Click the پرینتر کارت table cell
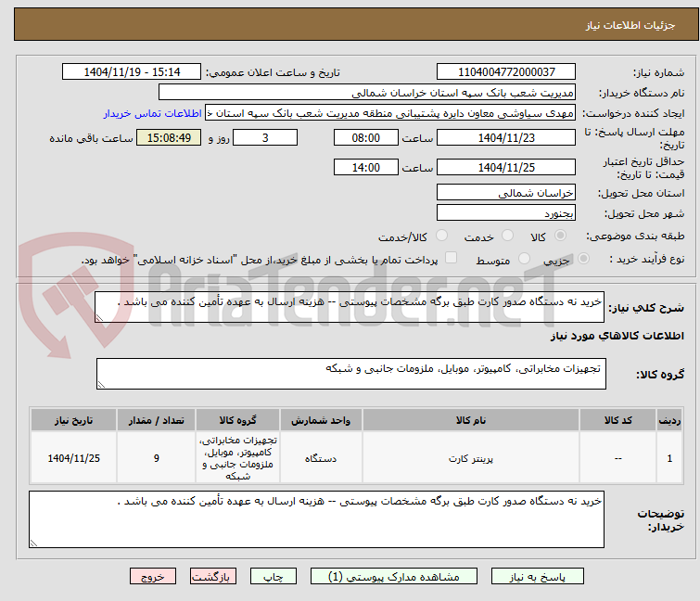 [x=471, y=458]
